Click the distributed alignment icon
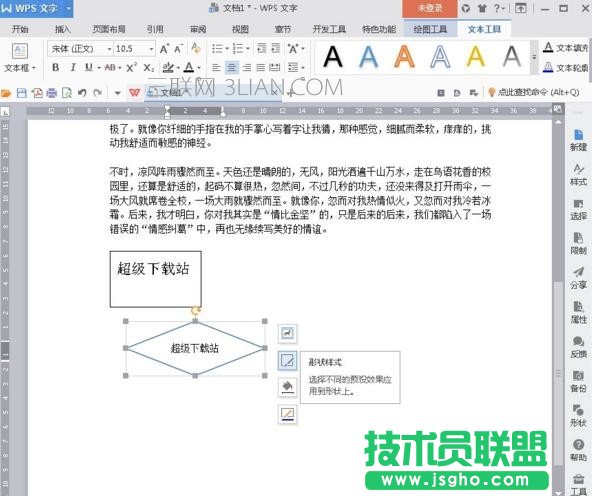Viewport: 592px width, 496px height. click(x=274, y=68)
